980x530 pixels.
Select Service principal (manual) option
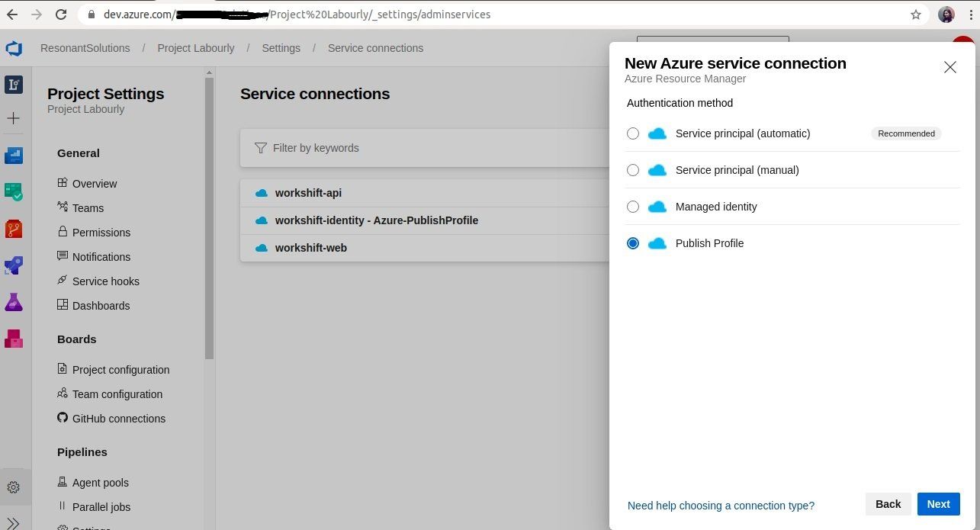(x=633, y=170)
